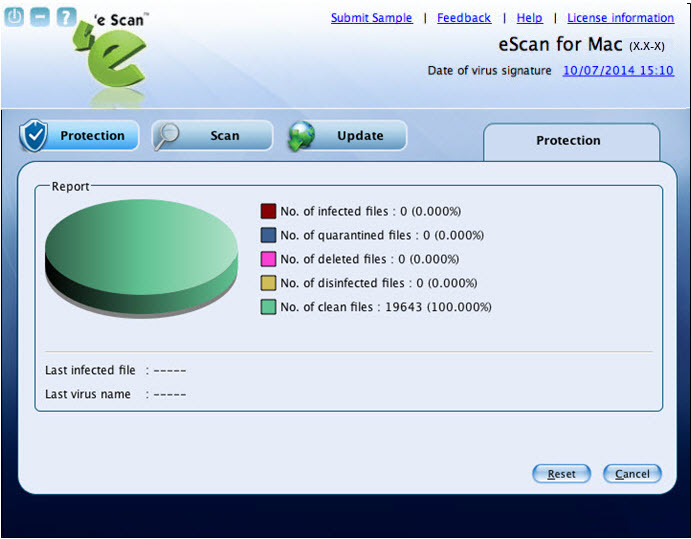Viewport: 691px width, 539px height.
Task: Click the blue quarantined files swatch
Action: 268,235
